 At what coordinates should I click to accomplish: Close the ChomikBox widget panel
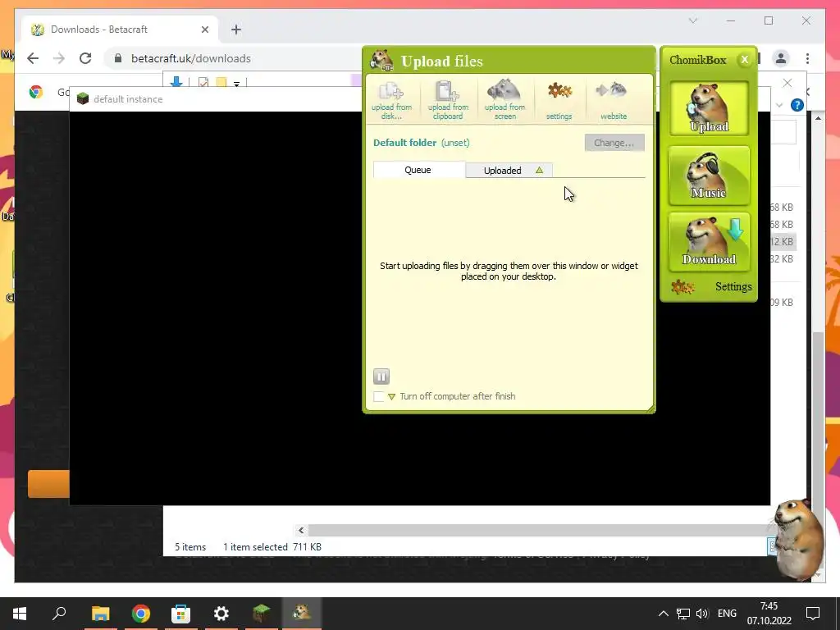point(744,59)
